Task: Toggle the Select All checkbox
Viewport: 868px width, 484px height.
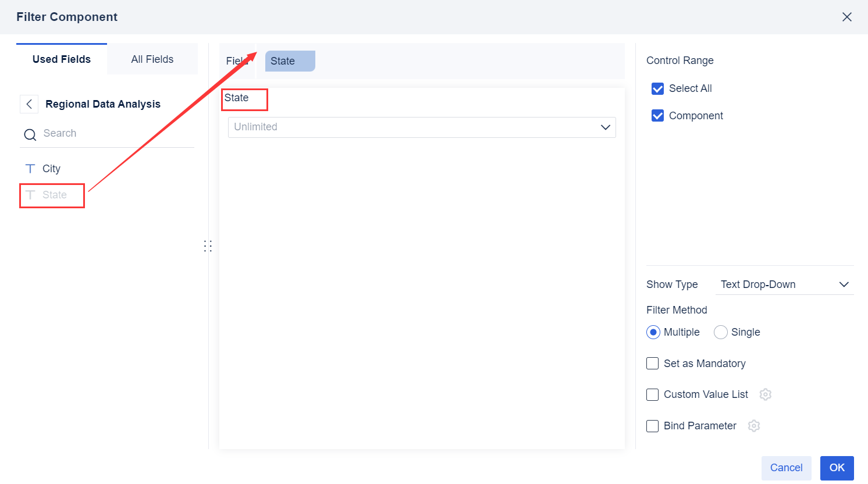Action: click(658, 88)
